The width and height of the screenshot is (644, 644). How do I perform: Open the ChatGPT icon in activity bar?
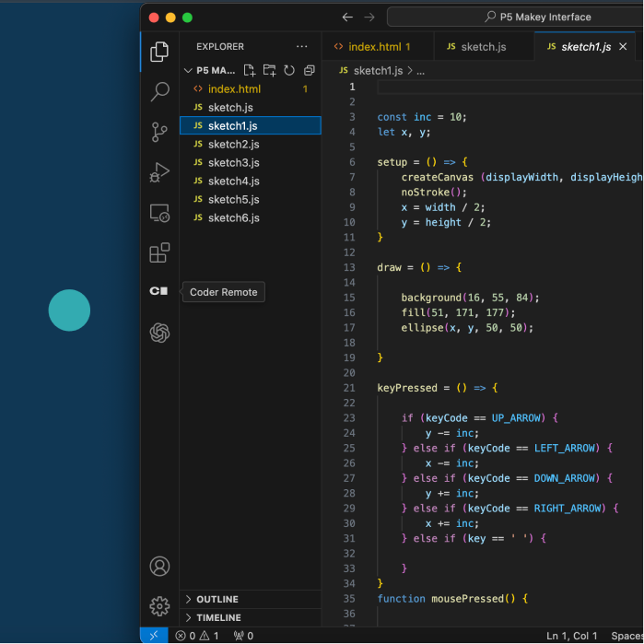(x=159, y=333)
